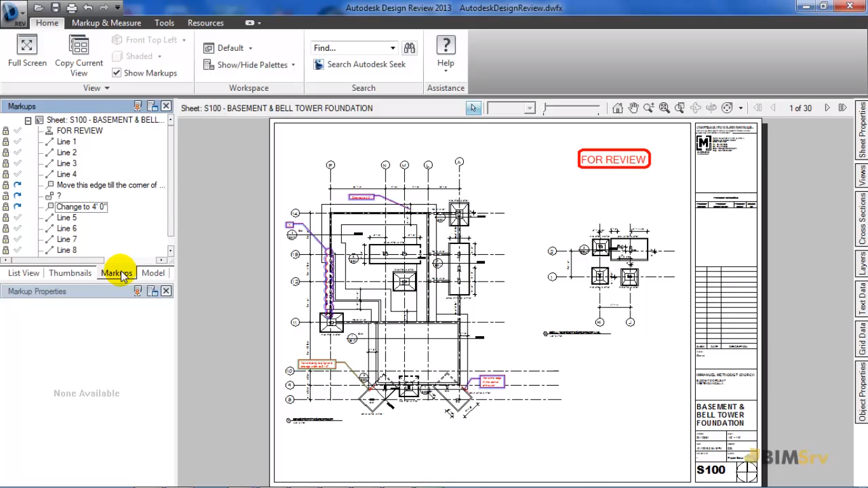Click the status checkmark next to Line 6
This screenshot has height=488, width=868.
tap(18, 228)
